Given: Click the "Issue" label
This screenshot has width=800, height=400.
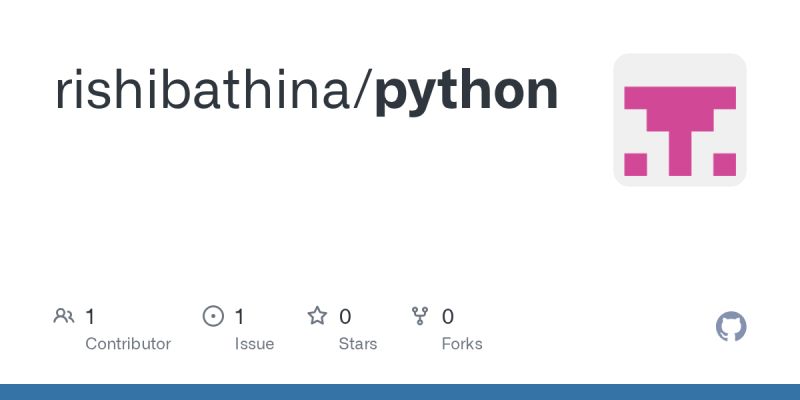Looking at the screenshot, I should tap(254, 344).
